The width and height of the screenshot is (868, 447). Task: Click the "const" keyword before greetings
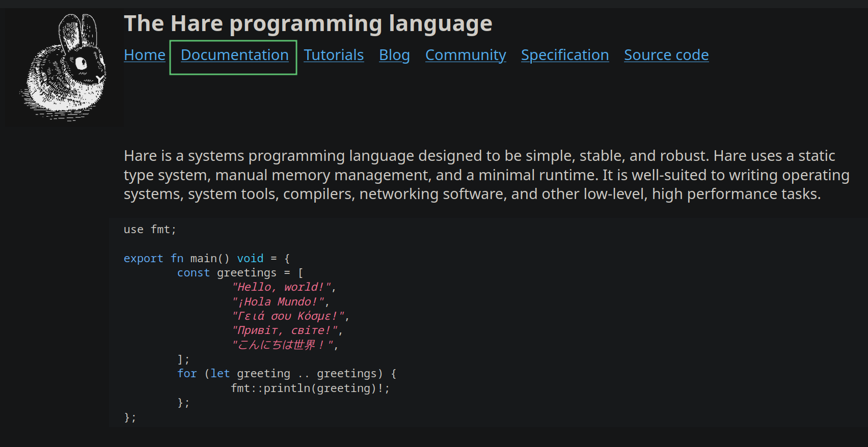click(193, 273)
